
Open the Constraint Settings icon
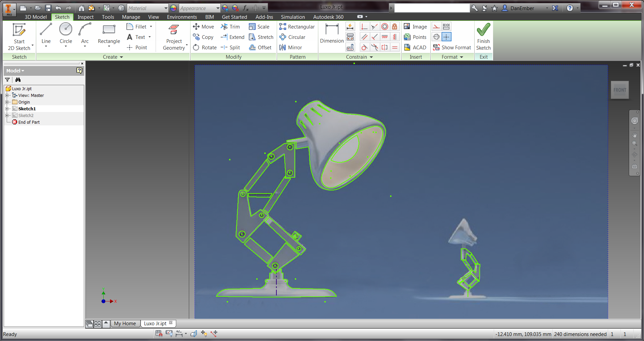tap(350, 47)
